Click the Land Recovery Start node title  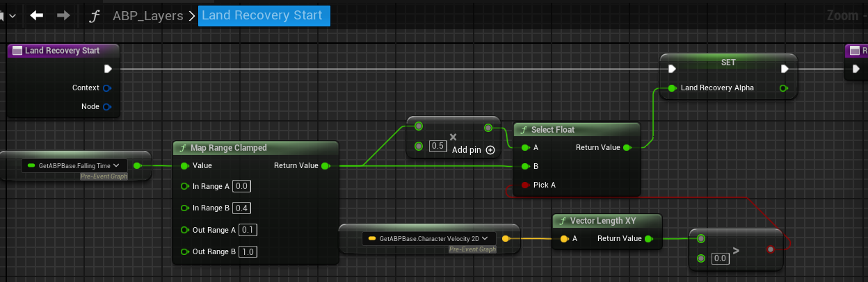pyautogui.click(x=62, y=51)
